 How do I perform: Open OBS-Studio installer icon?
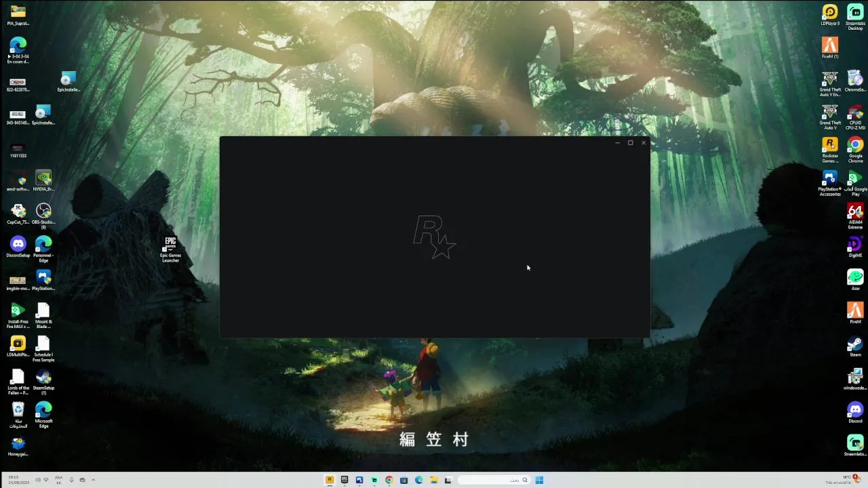pyautogui.click(x=43, y=216)
